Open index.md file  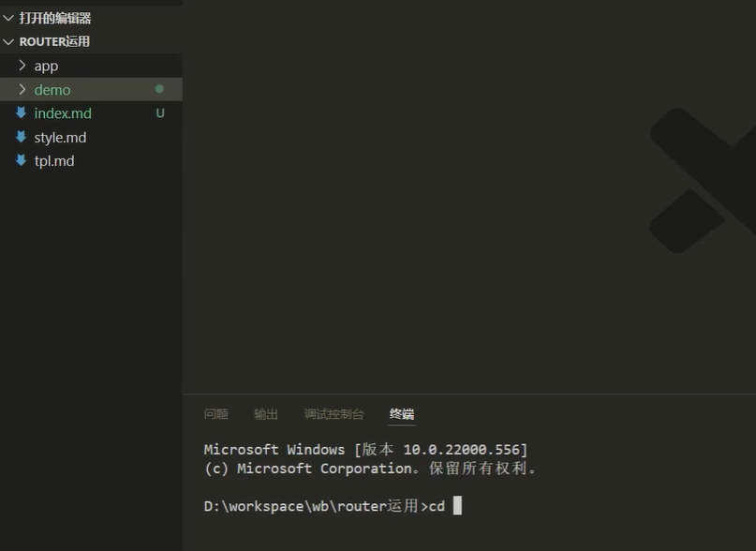[63, 113]
